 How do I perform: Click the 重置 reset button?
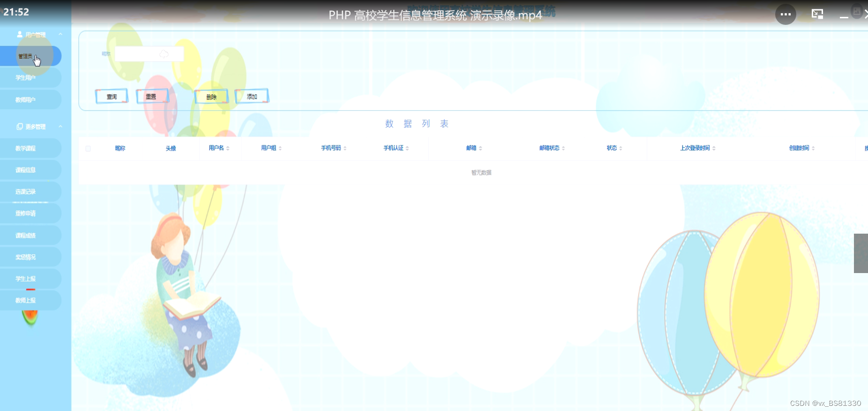point(152,97)
